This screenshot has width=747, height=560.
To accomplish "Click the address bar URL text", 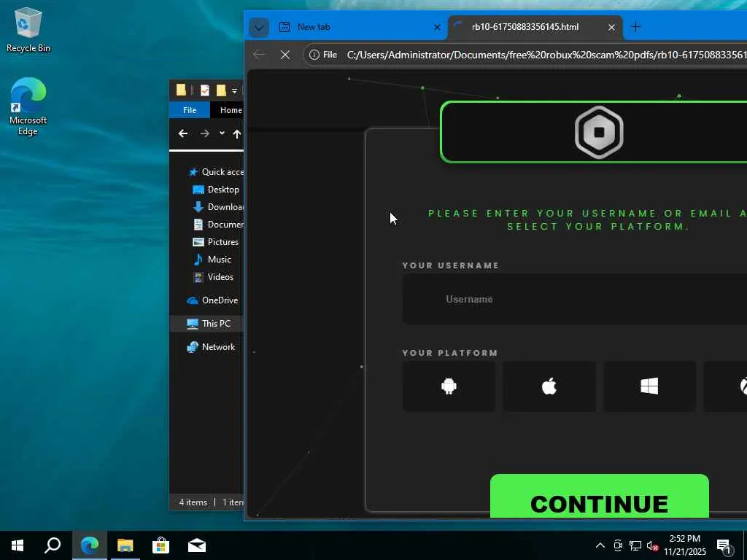I will [x=546, y=55].
